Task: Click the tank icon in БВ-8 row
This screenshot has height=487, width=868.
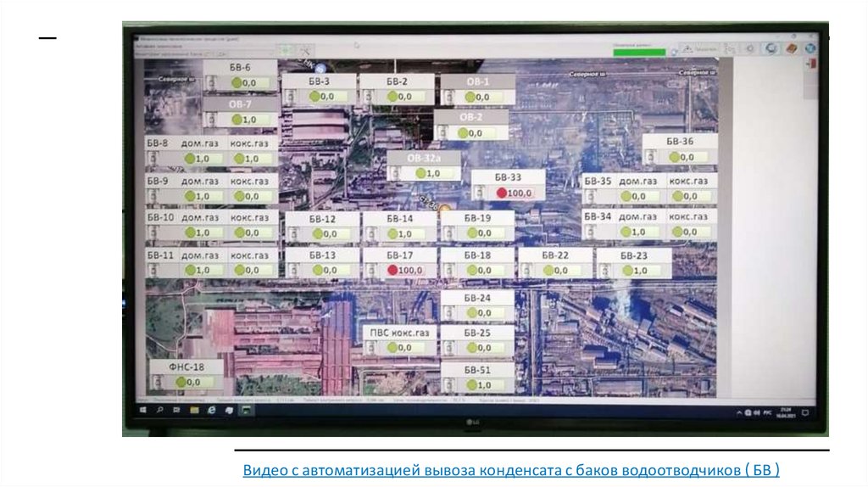Action: [153, 159]
